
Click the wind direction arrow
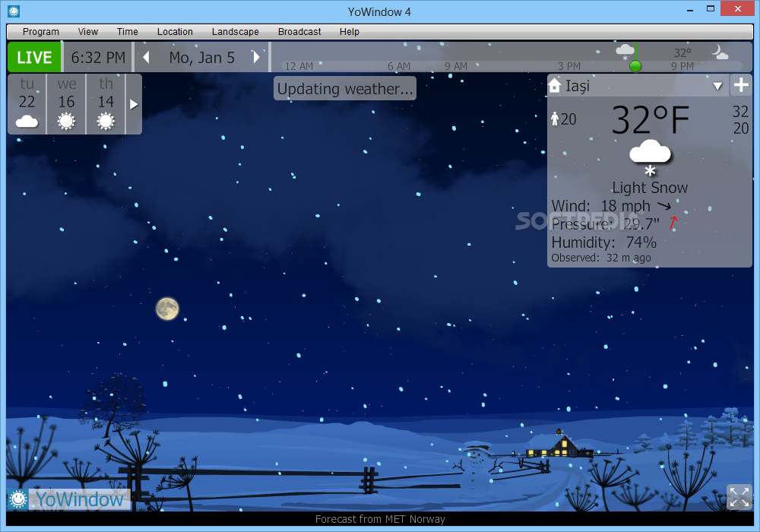(x=664, y=206)
